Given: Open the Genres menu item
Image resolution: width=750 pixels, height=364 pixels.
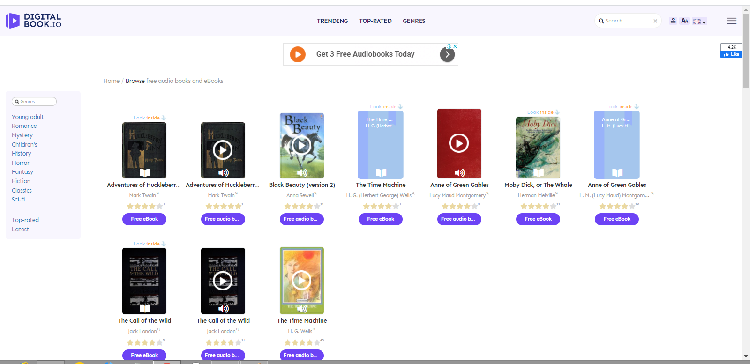Looking at the screenshot, I should point(414,21).
